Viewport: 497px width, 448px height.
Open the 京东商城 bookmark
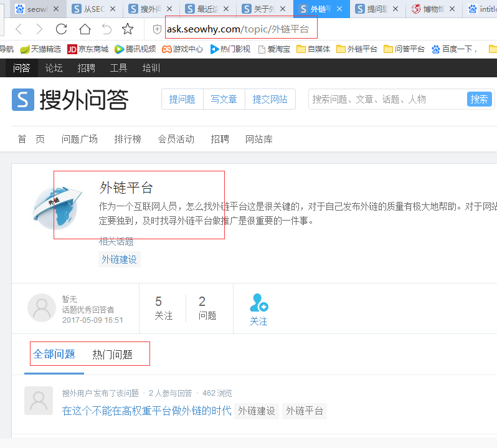coord(88,49)
